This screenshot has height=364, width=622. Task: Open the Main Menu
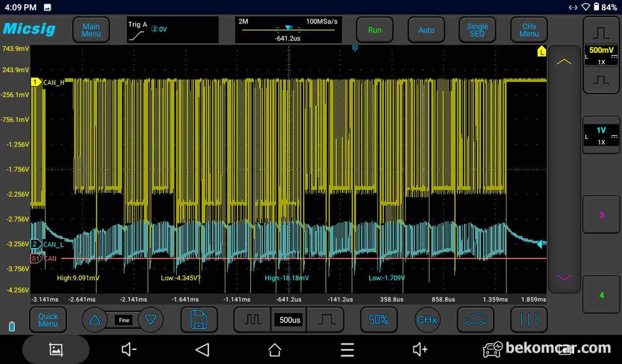[91, 30]
